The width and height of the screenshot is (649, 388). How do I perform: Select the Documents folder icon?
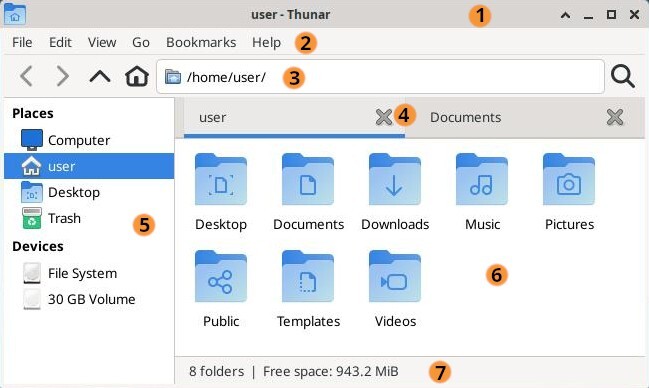pos(308,179)
